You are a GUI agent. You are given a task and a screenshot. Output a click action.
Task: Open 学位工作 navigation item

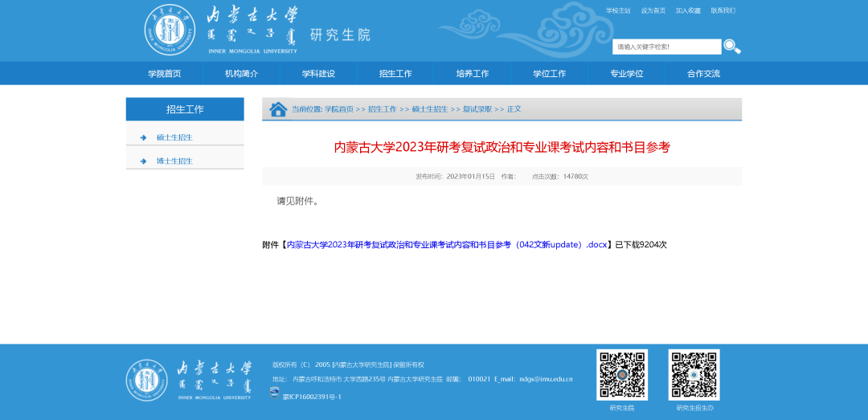click(549, 74)
